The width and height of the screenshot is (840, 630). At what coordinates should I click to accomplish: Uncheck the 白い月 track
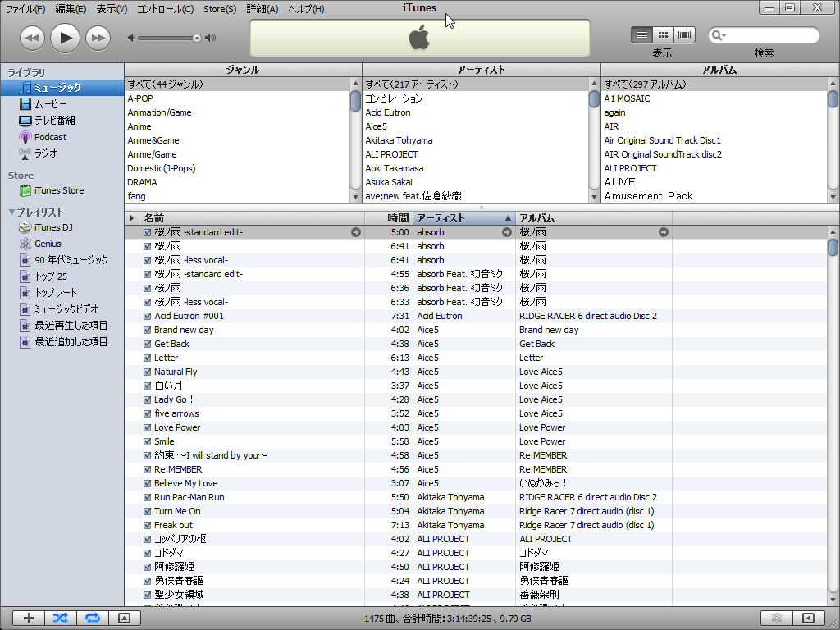click(x=148, y=386)
